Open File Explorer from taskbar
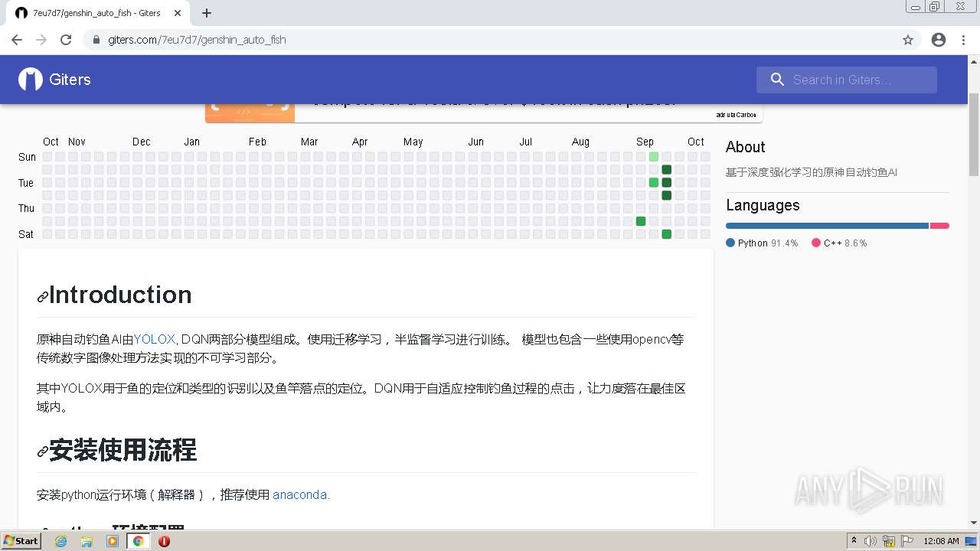 coord(87,541)
